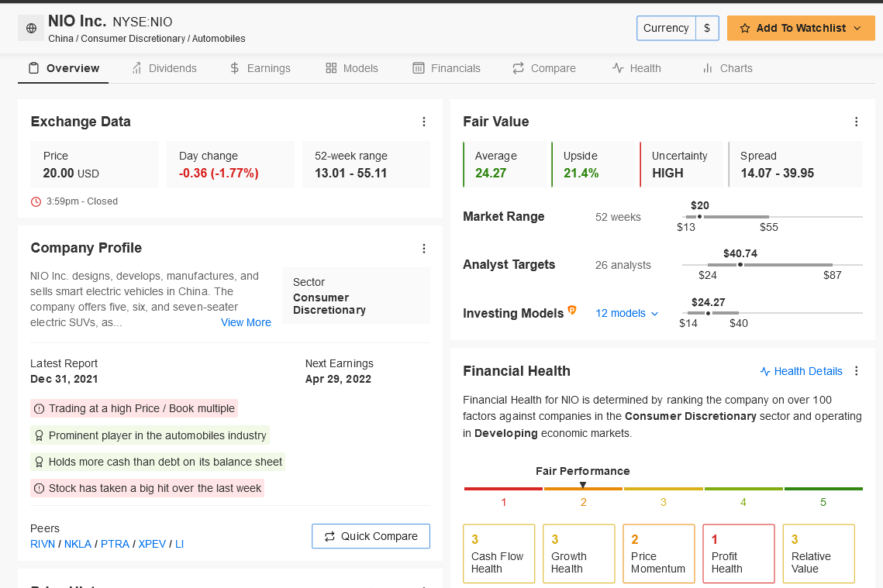Click the Currency button label

point(666,28)
